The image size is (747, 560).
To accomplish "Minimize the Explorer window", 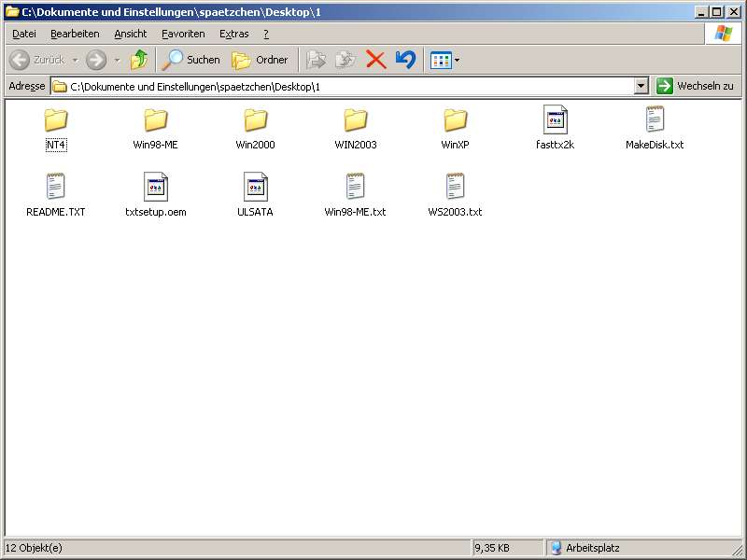I will click(x=702, y=12).
